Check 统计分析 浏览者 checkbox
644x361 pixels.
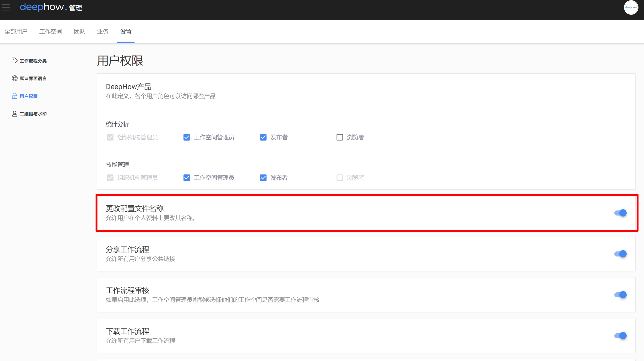[x=340, y=137]
